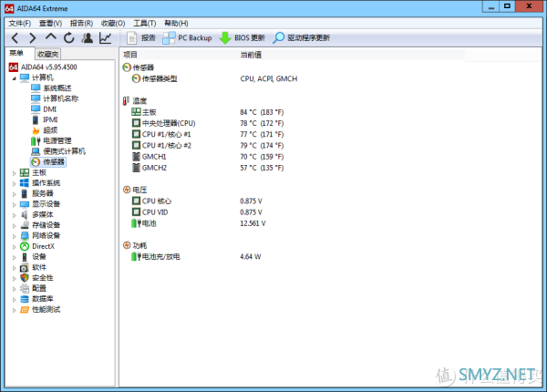Click the 性能测试 benchmark icon

coord(25,310)
